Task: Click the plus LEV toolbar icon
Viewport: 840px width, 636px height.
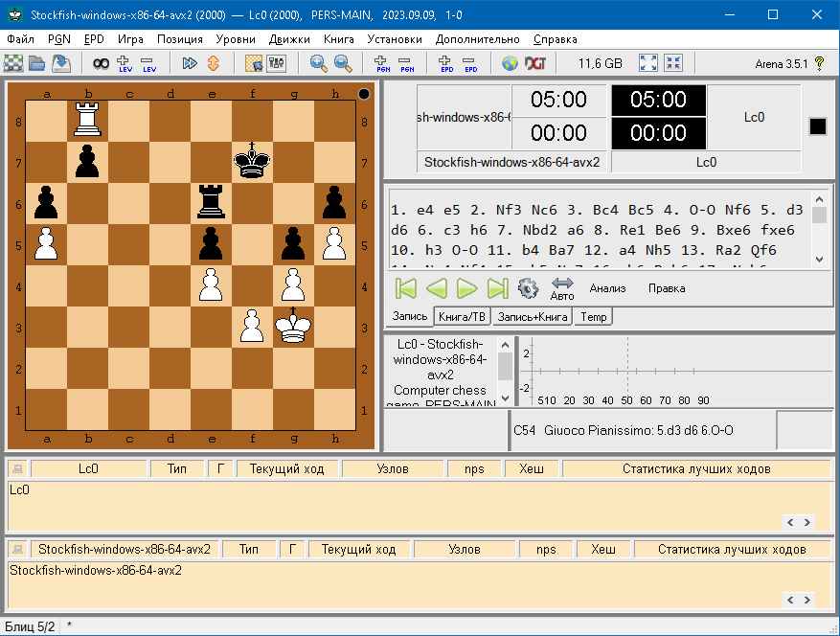Action: (125, 63)
